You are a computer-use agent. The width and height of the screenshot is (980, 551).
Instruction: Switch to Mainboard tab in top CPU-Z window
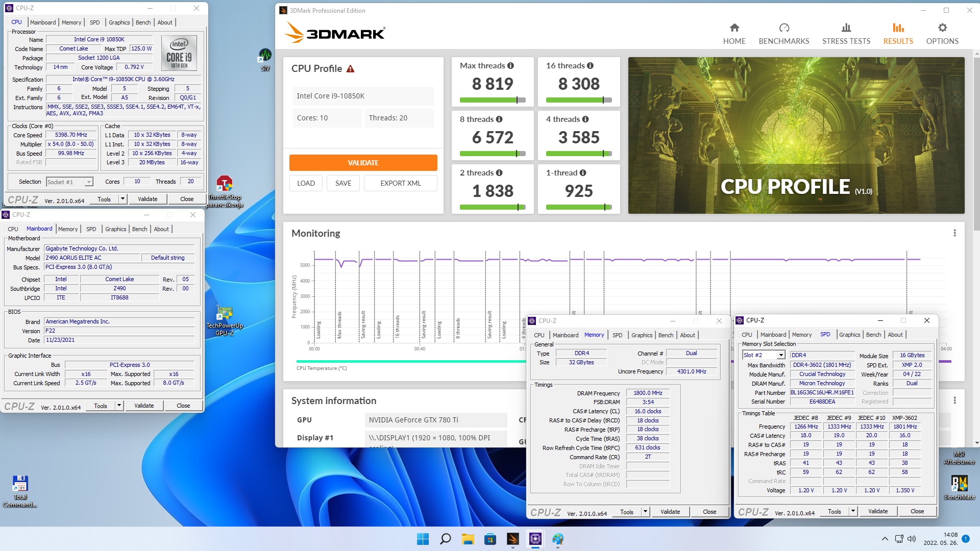click(x=43, y=22)
